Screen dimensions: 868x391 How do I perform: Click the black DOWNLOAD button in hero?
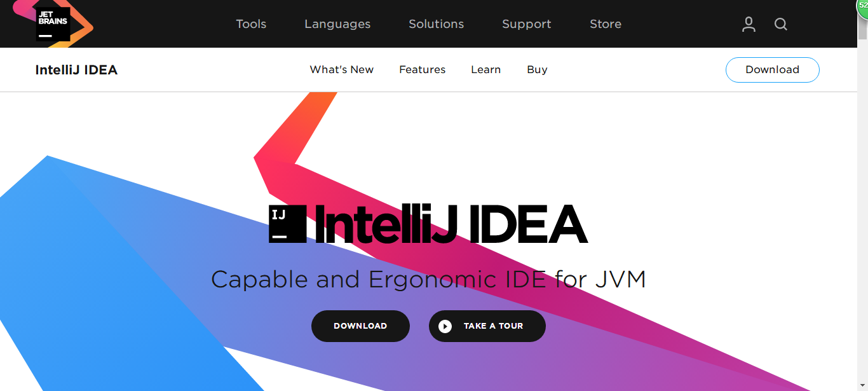coord(360,326)
